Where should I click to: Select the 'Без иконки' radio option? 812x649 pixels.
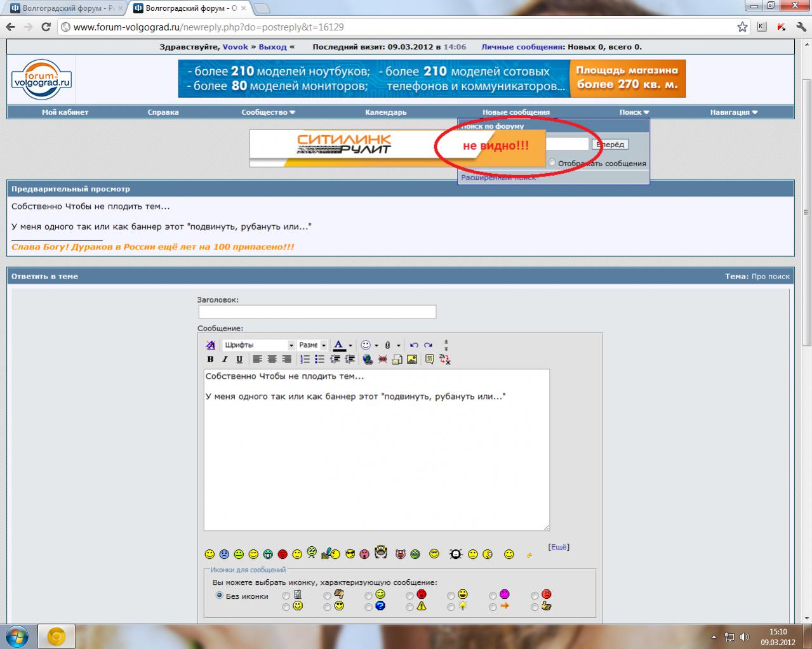click(219, 595)
